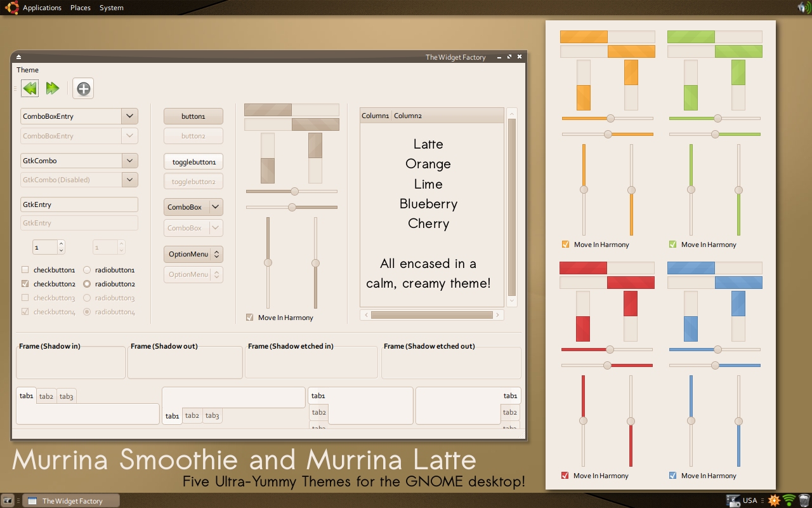This screenshot has width=812, height=508.
Task: Click into the active GtkEntry text field
Action: (x=79, y=204)
